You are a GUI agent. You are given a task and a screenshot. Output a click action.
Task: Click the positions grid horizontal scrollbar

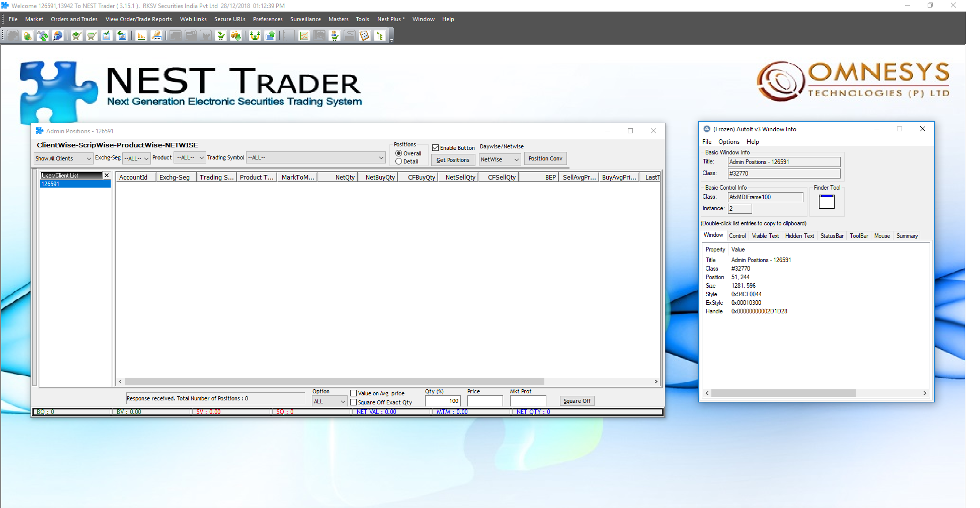pos(335,382)
